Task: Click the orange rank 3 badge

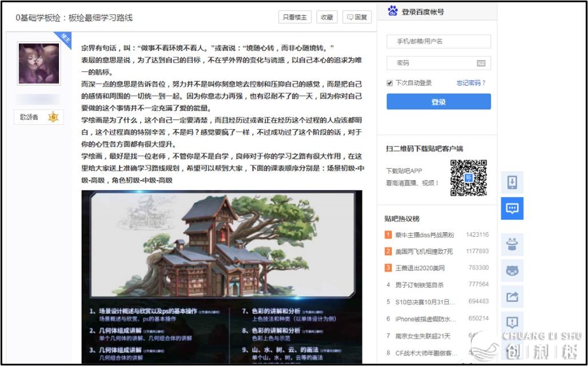Action: tap(388, 268)
